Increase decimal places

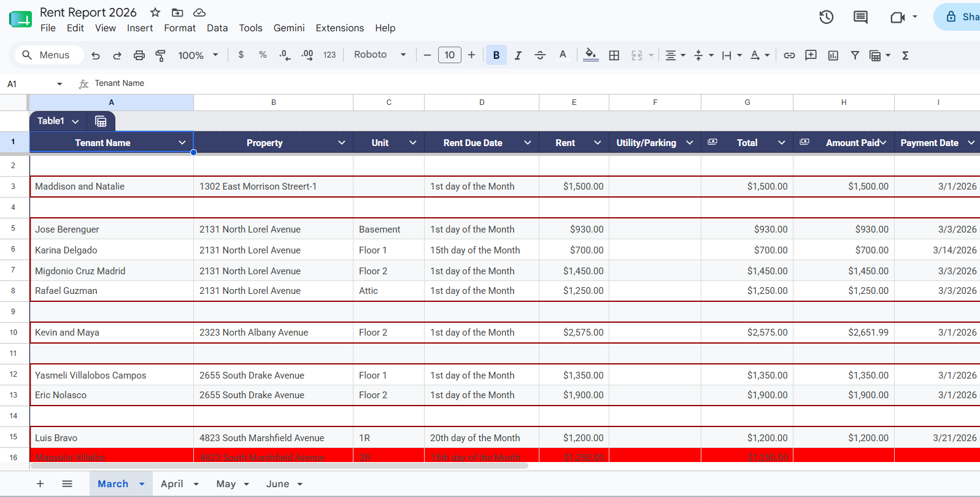pyautogui.click(x=307, y=55)
